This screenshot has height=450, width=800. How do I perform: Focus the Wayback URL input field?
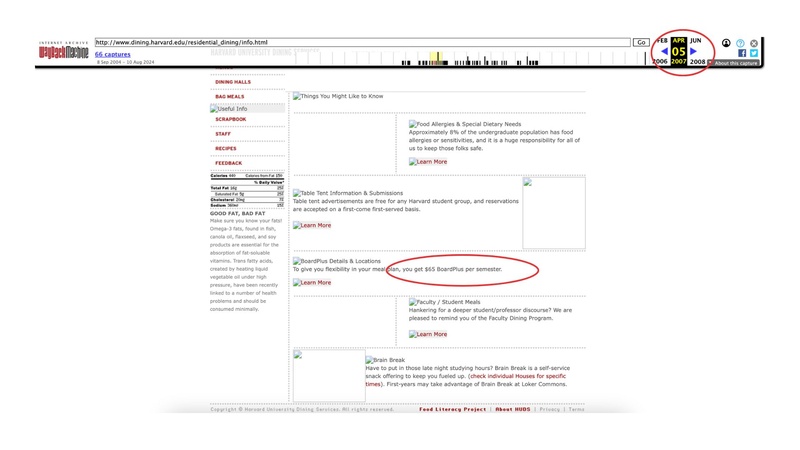(x=362, y=42)
